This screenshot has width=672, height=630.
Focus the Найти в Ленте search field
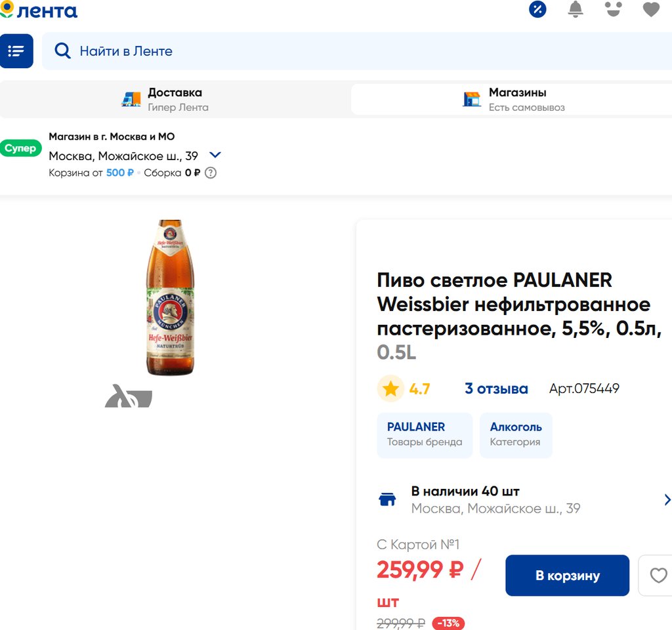(356, 51)
